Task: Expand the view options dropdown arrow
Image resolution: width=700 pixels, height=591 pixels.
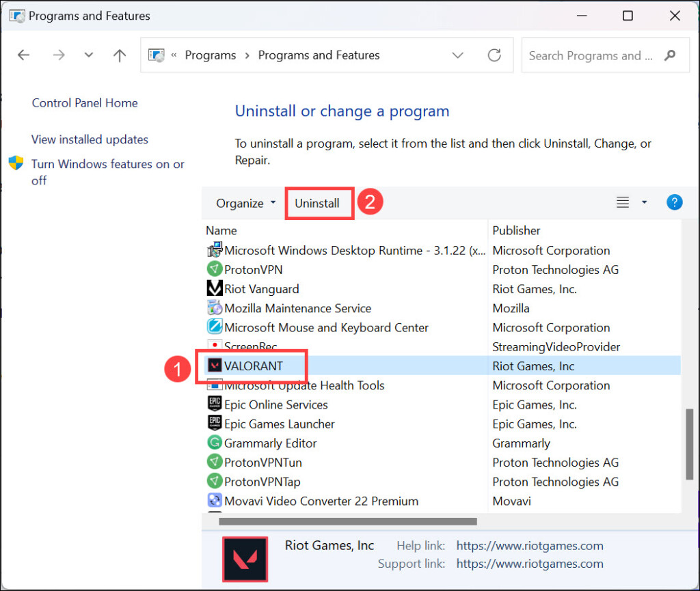Action: pos(644,202)
